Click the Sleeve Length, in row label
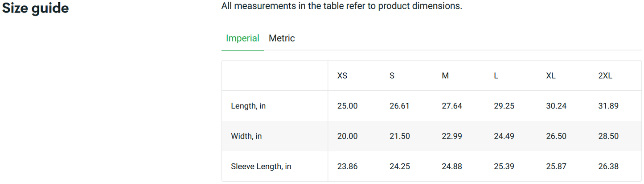This screenshot has width=644, height=184. (x=261, y=167)
